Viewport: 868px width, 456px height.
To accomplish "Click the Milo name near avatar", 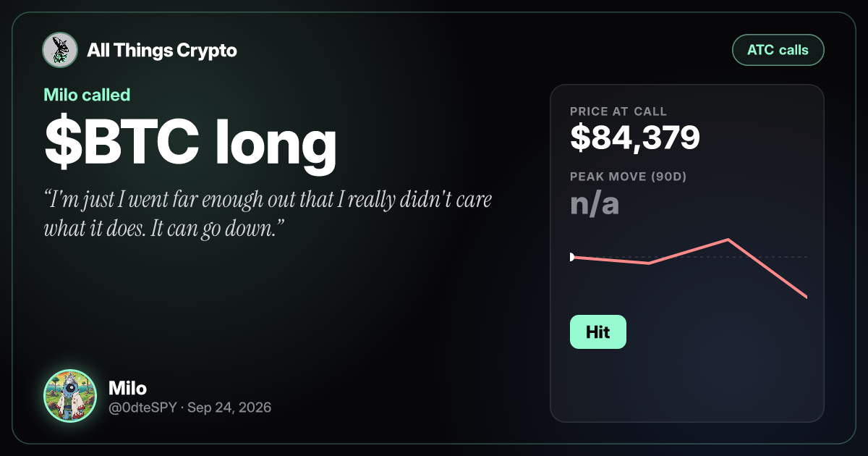I will click(x=128, y=388).
